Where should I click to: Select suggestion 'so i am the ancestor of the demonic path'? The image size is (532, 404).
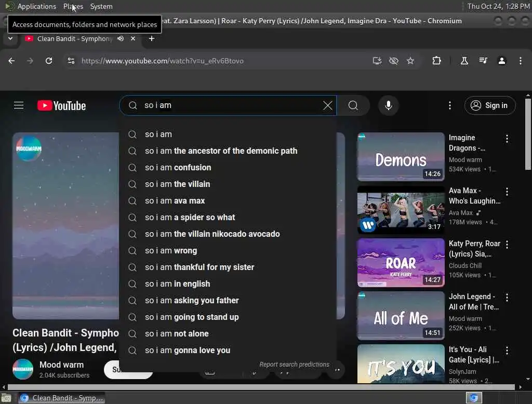(228, 151)
